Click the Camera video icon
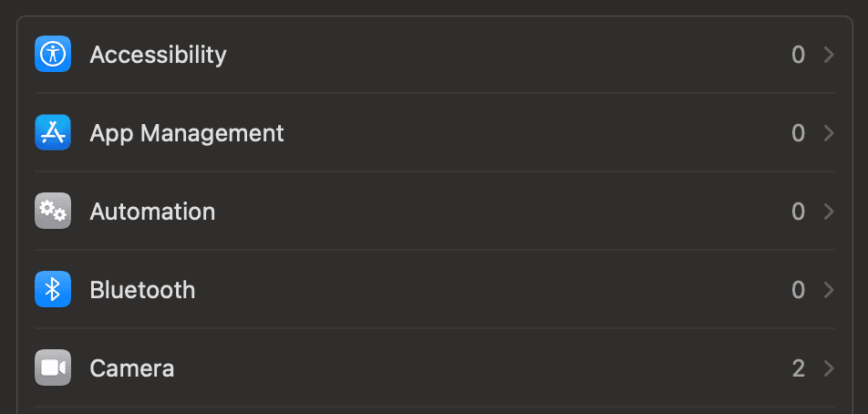 click(x=53, y=368)
